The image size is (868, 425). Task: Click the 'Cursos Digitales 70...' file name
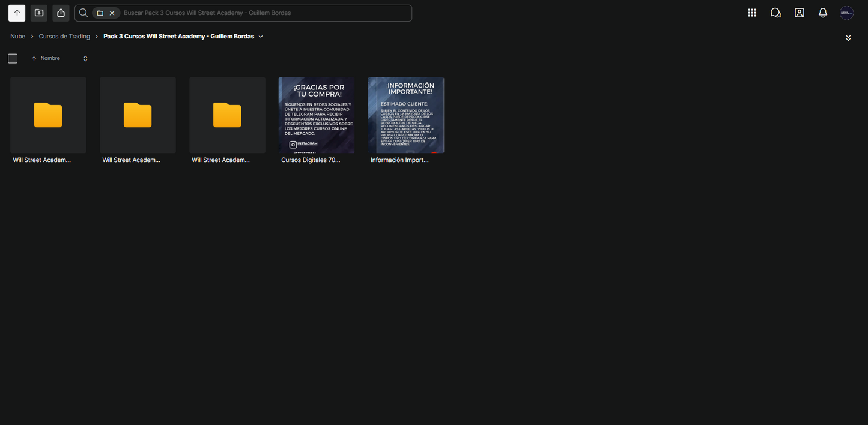[311, 160]
